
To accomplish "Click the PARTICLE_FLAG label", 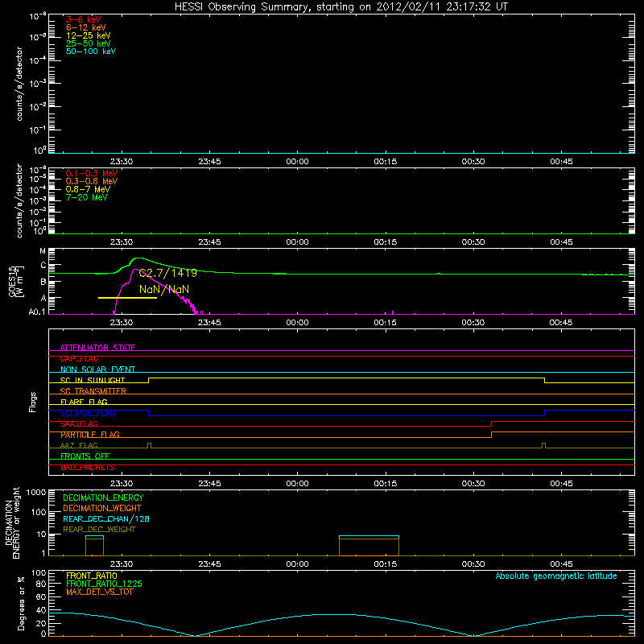I will (90, 435).
